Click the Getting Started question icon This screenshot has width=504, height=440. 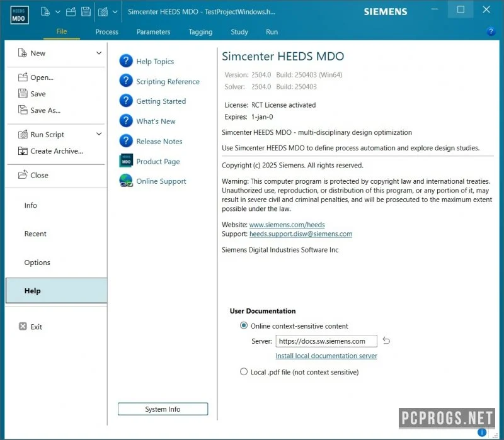tap(126, 101)
